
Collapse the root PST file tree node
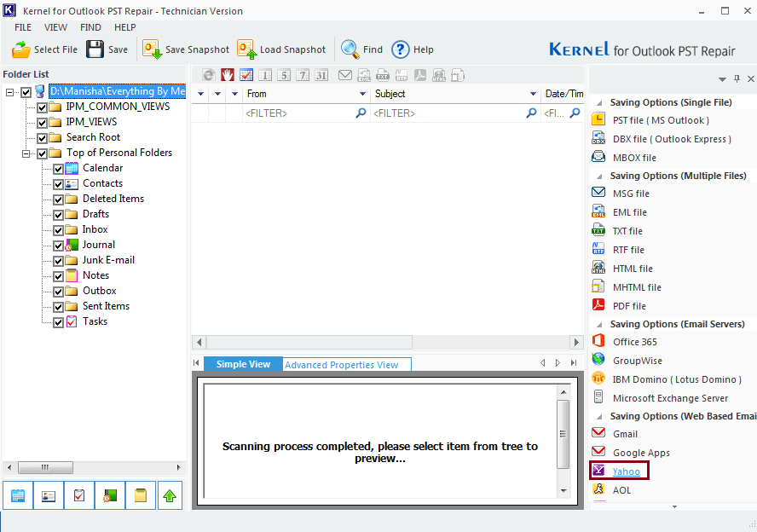click(9, 92)
